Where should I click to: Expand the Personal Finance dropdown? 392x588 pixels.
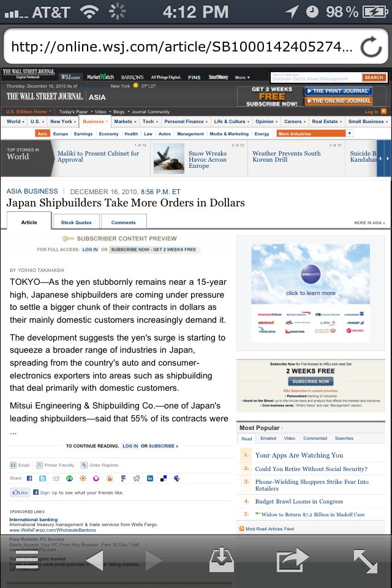click(x=186, y=121)
